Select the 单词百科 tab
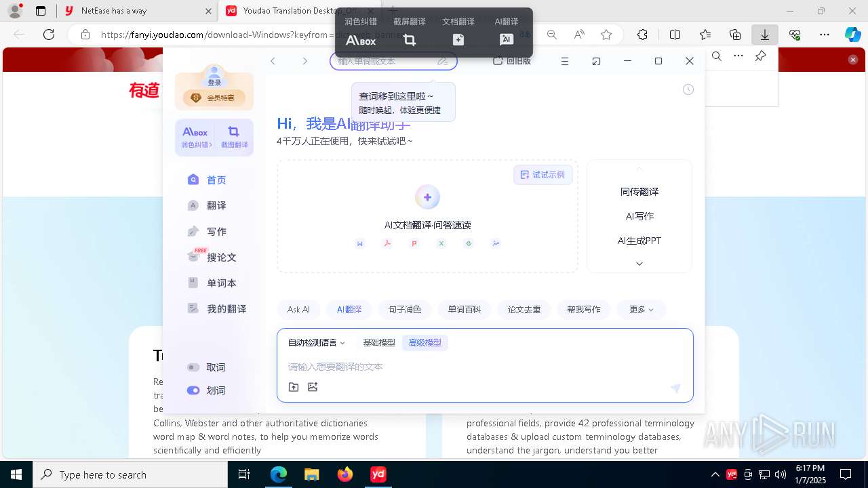 [465, 310]
